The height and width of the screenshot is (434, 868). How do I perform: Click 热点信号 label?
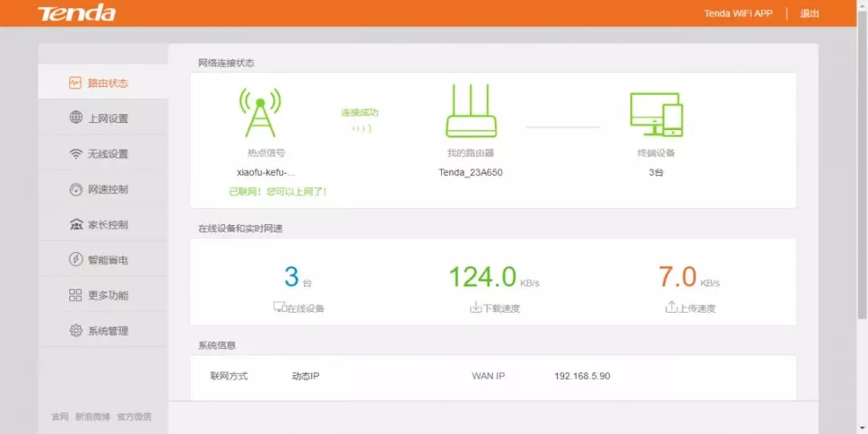(266, 153)
